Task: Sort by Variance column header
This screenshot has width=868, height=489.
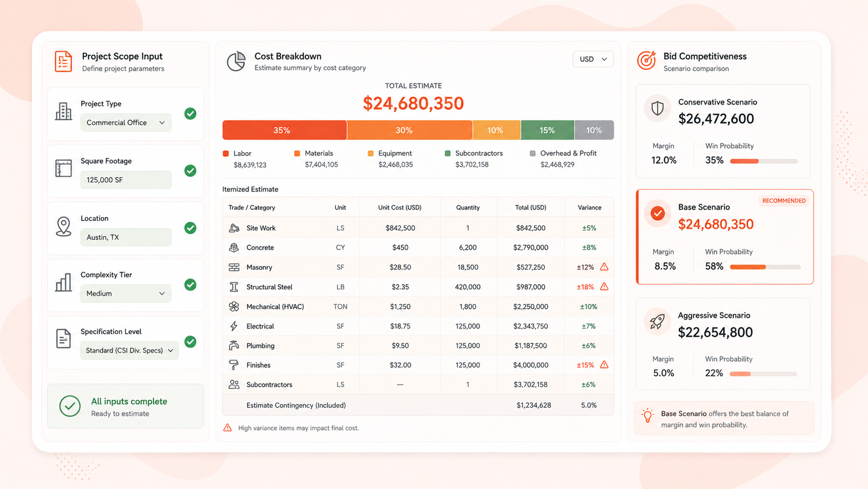Action: [x=589, y=207]
